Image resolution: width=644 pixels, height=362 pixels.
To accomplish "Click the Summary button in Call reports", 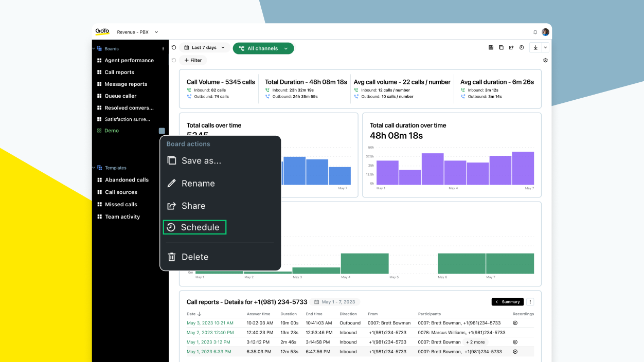I will point(508,302).
